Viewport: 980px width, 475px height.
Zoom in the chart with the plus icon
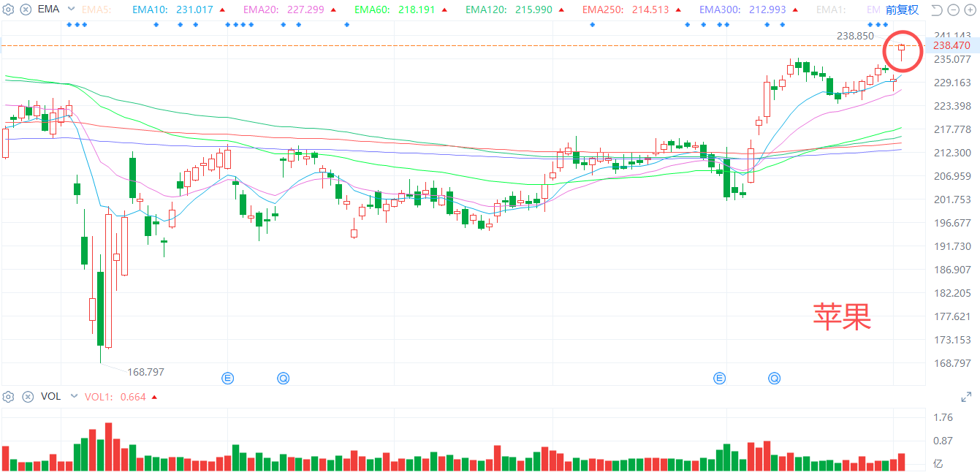click(x=969, y=9)
